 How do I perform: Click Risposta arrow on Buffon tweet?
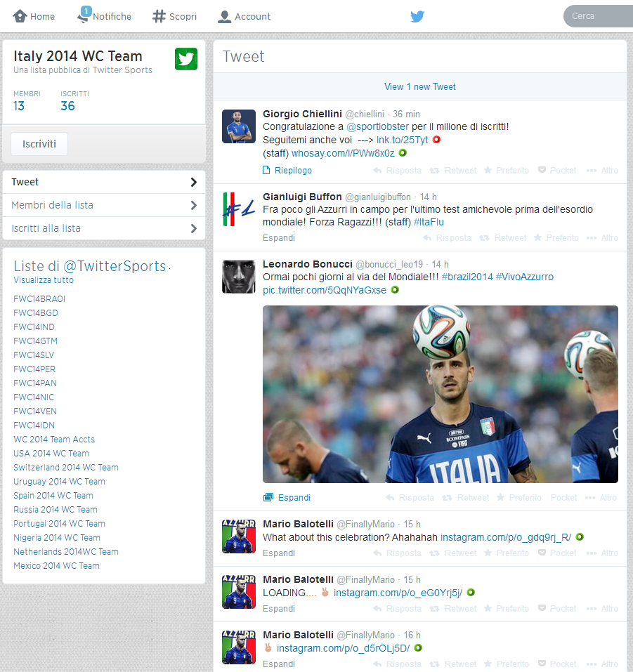coord(427,237)
